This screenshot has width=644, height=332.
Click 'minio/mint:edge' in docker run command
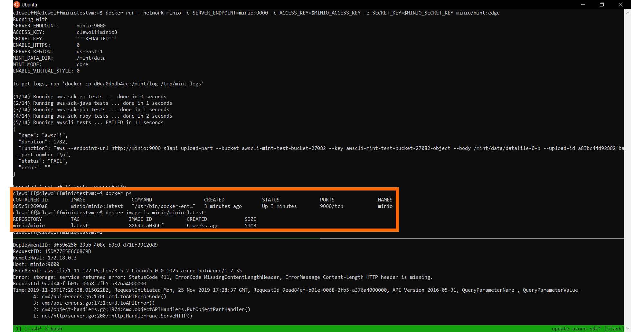tap(478, 13)
